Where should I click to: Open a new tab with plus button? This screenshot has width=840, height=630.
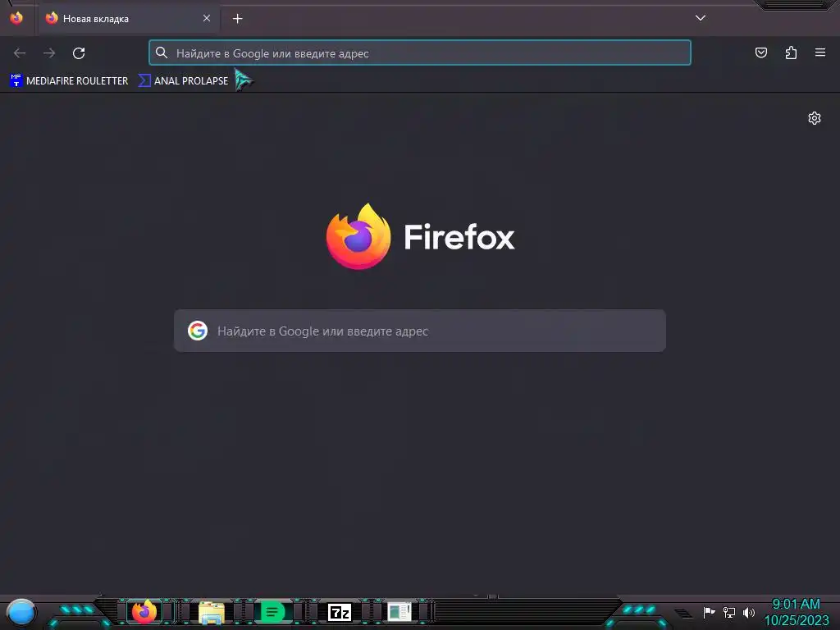pos(237,19)
